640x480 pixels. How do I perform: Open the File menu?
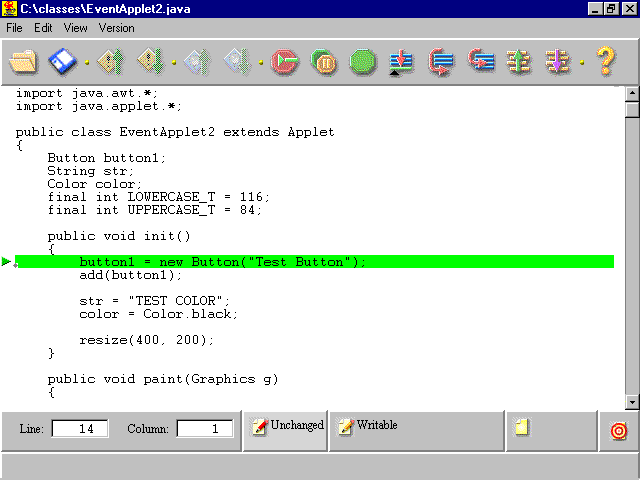click(14, 28)
